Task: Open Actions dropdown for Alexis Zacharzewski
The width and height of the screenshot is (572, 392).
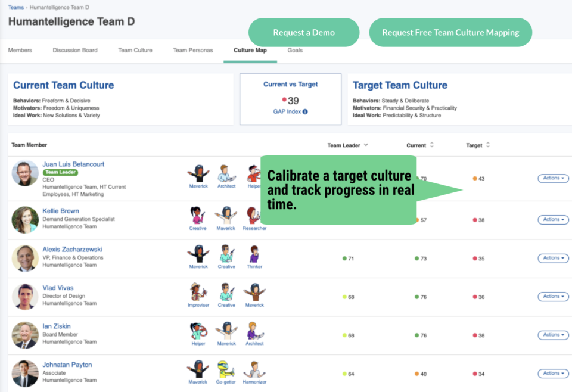Action: click(553, 258)
